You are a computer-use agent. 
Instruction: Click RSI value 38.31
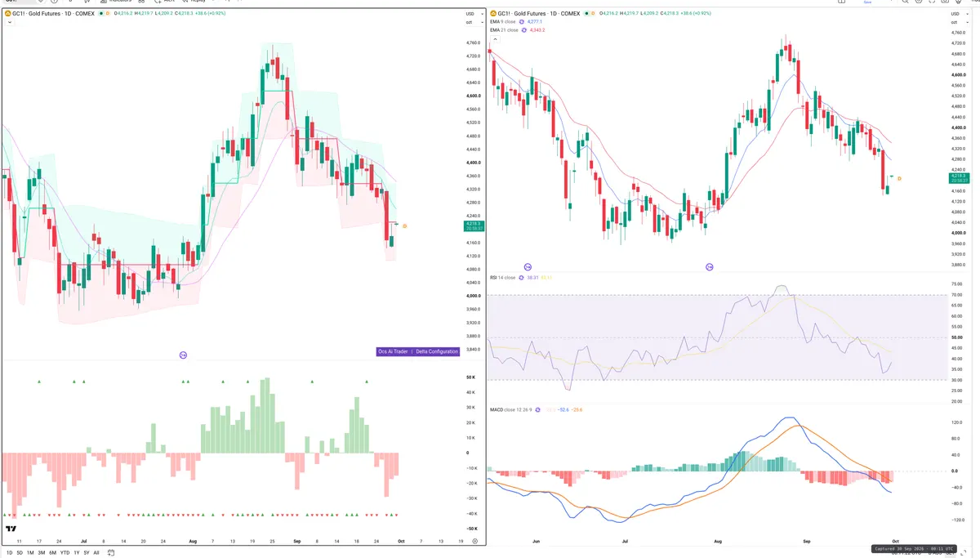[x=532, y=278]
